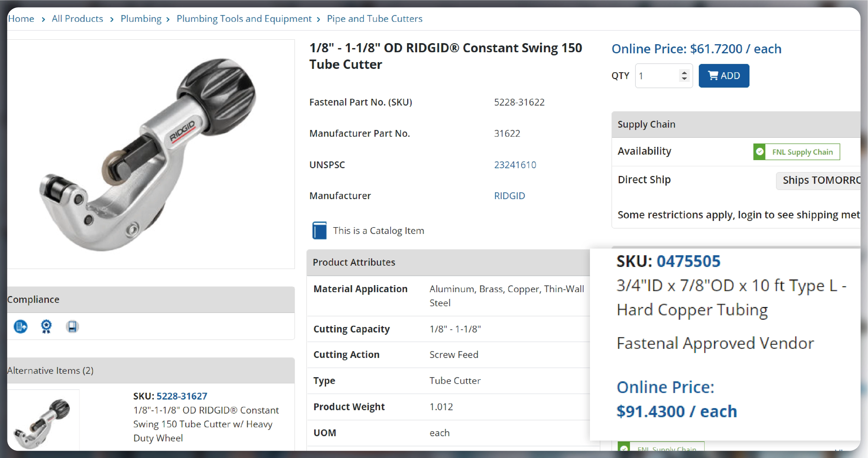Select the manufacturer part number '31622'

point(507,133)
